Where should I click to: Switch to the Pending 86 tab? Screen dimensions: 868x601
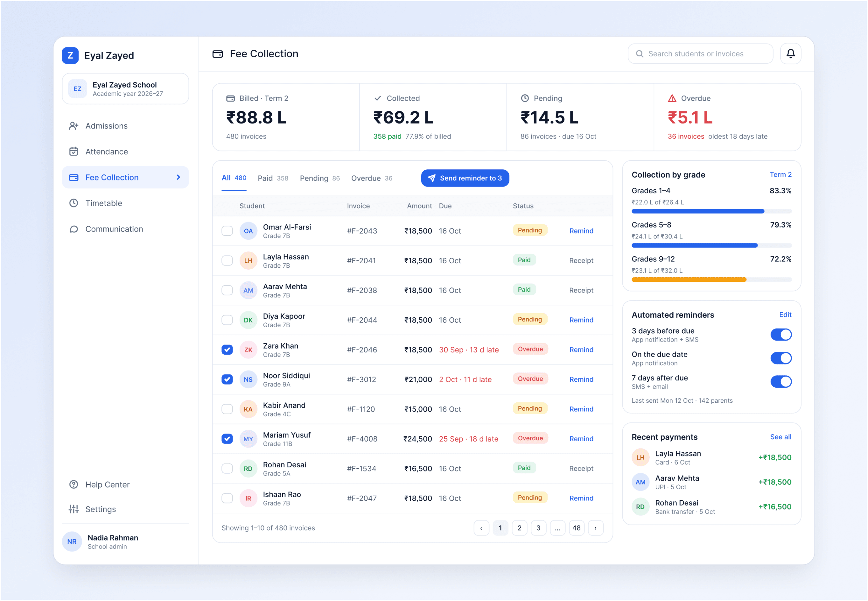(319, 178)
